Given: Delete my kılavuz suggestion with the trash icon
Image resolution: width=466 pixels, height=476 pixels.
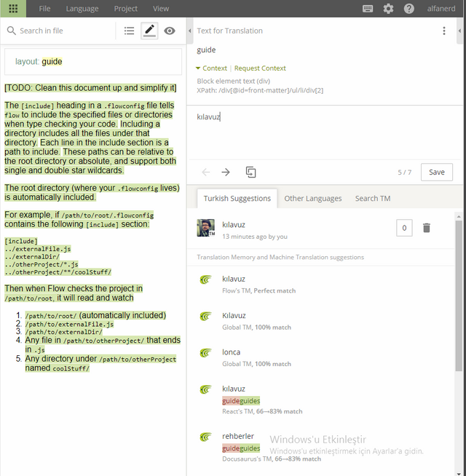Looking at the screenshot, I should pyautogui.click(x=427, y=228).
